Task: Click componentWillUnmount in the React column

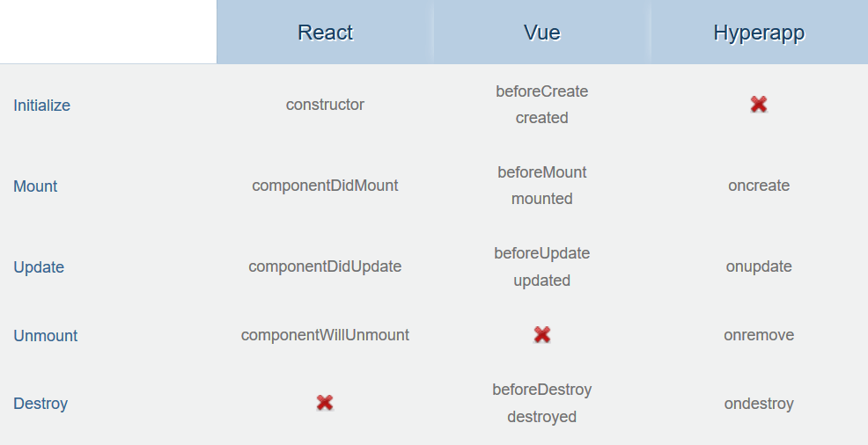Action: tap(325, 335)
